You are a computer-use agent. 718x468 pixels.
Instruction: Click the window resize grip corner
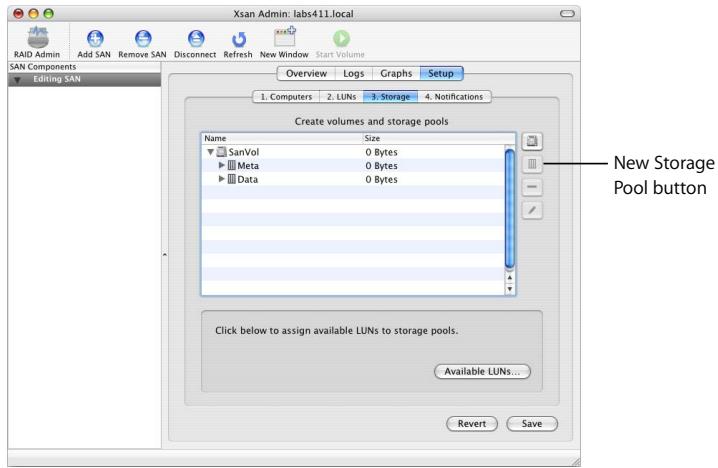(576, 462)
